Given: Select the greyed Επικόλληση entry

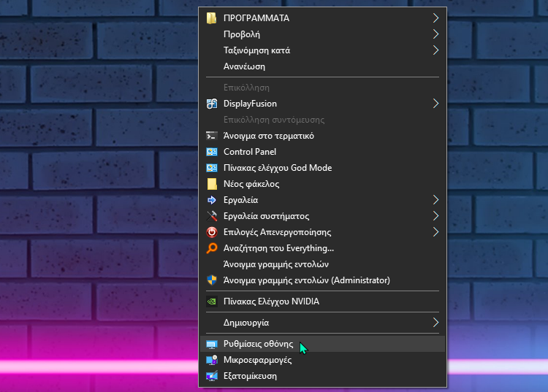Looking at the screenshot, I should pyautogui.click(x=322, y=88).
